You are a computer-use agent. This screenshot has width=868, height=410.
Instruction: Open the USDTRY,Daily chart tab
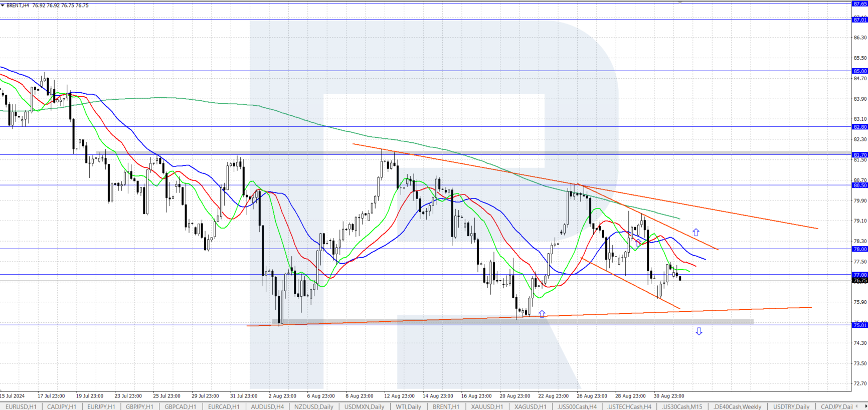coord(791,406)
